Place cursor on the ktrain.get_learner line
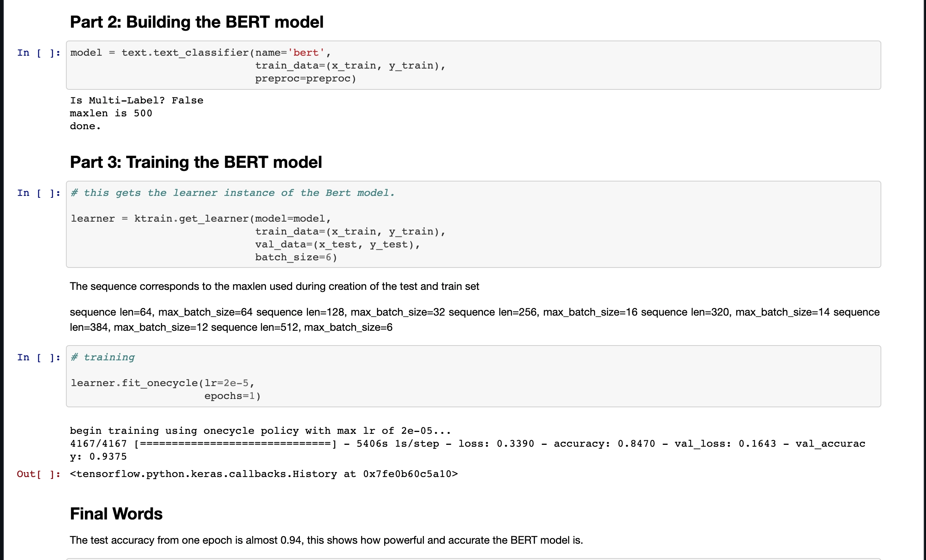The image size is (926, 560). click(x=201, y=219)
